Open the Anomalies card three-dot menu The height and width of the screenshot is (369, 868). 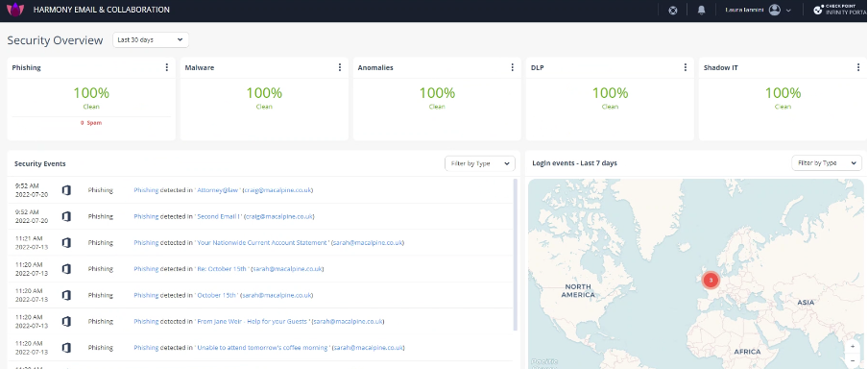(512, 67)
